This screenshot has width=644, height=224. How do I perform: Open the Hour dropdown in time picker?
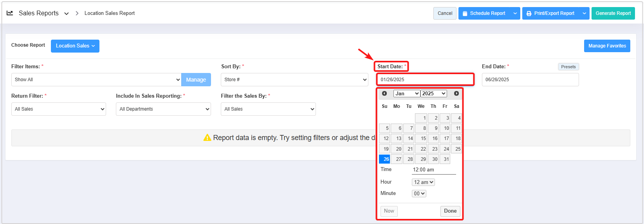click(x=423, y=182)
